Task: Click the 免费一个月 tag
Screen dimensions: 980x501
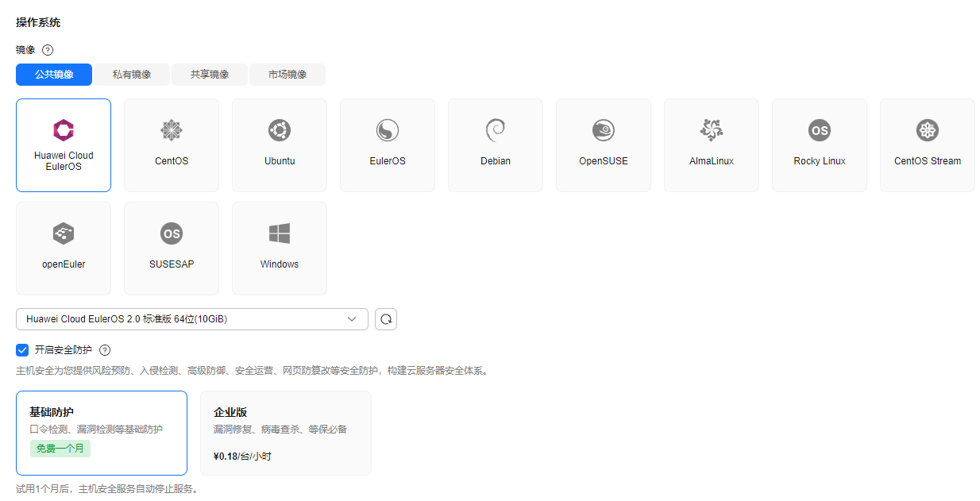Action: pyautogui.click(x=60, y=449)
